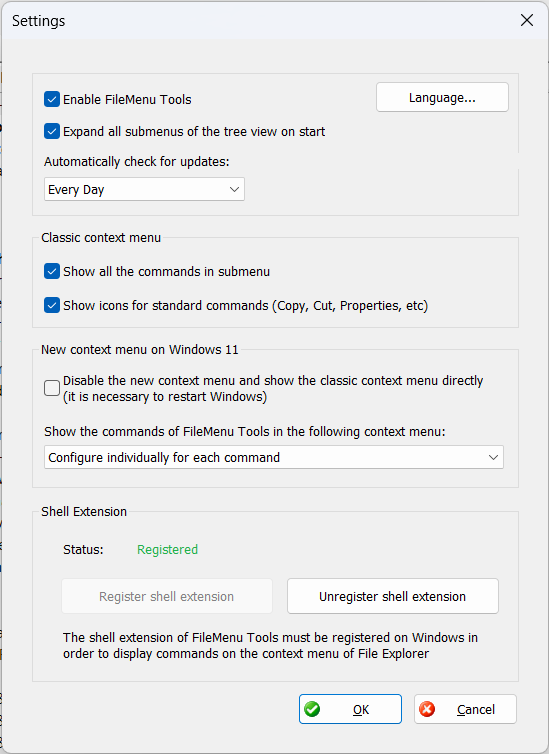Screen dimensions: 549x754
Task: Click the Settings title bar
Action: tap(260, 21)
